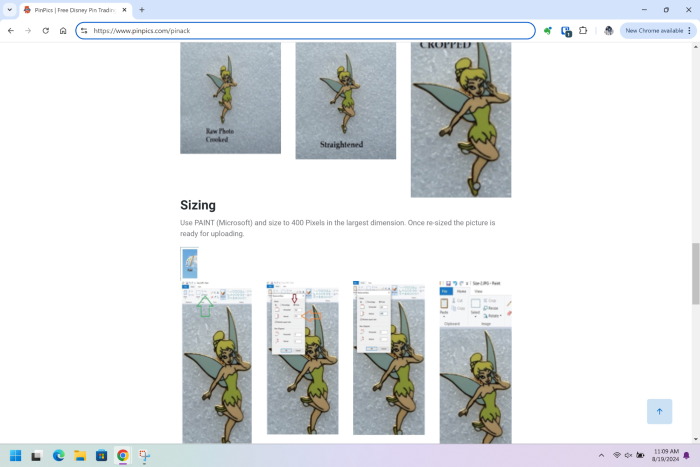Open Microsoft Store from taskbar

101,455
